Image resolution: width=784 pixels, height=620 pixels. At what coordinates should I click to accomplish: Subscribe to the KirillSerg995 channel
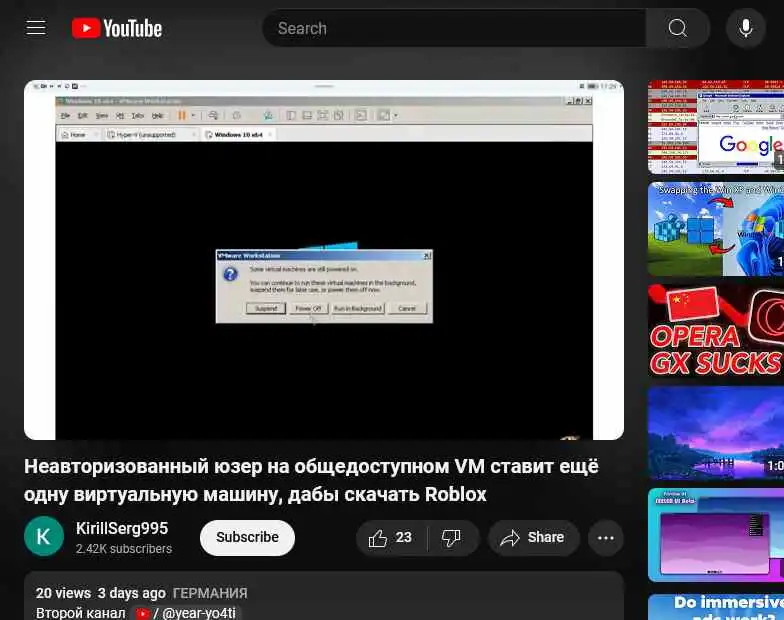point(247,538)
